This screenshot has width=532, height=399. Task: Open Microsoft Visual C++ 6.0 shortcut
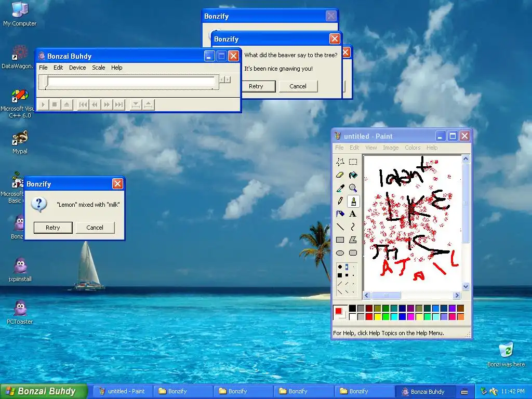pyautogui.click(x=19, y=103)
